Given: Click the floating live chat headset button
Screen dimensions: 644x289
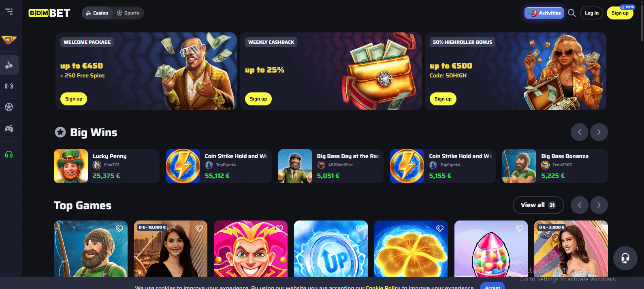Looking at the screenshot, I should [x=625, y=258].
